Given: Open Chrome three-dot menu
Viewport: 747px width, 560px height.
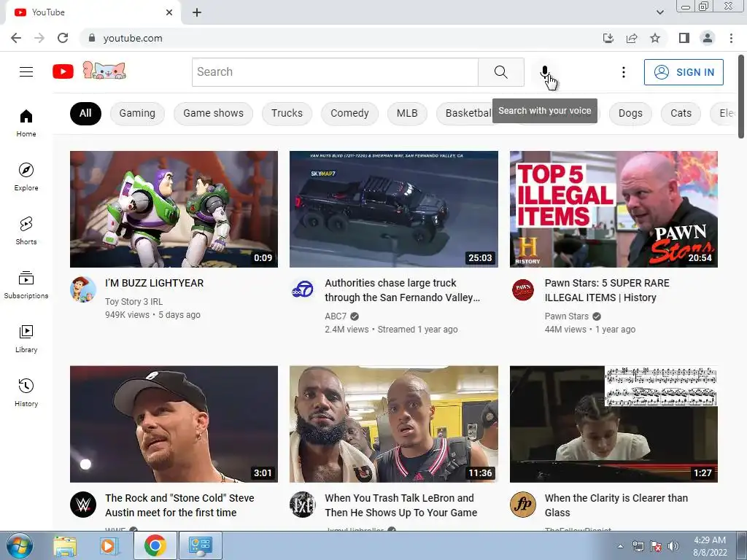Looking at the screenshot, I should (731, 38).
